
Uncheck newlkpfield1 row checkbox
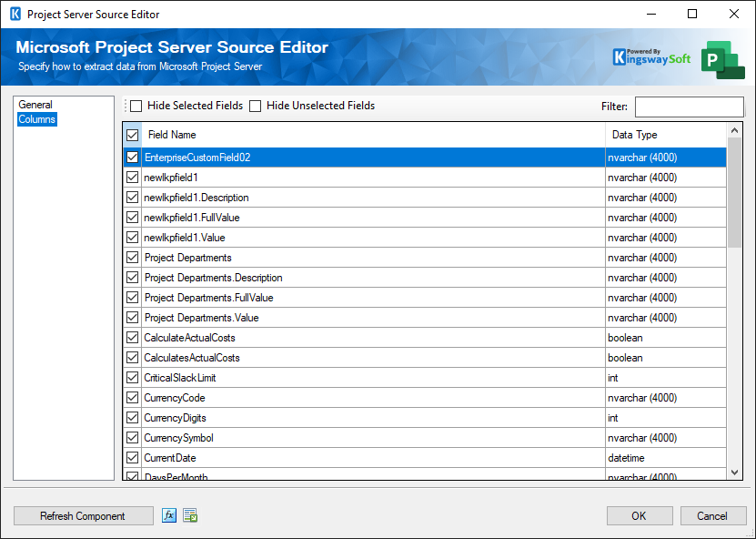(132, 178)
